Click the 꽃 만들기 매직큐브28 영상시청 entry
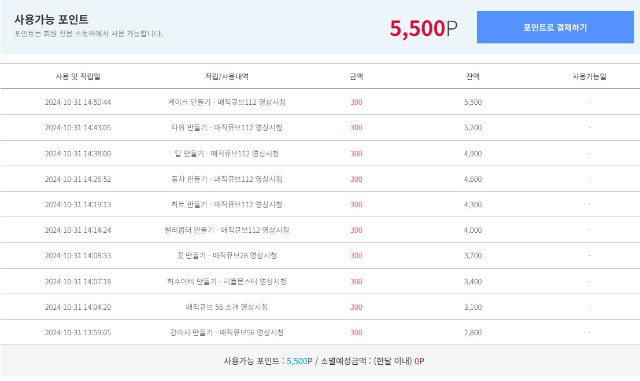 coord(227,255)
